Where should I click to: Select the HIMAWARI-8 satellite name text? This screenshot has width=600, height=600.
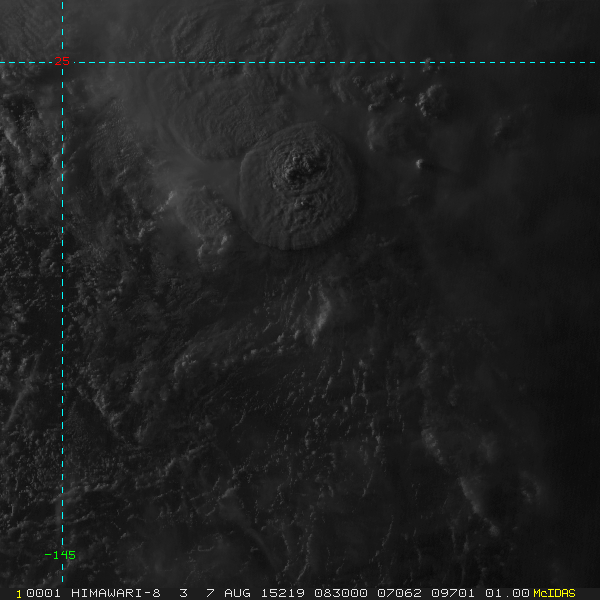[x=116, y=593]
